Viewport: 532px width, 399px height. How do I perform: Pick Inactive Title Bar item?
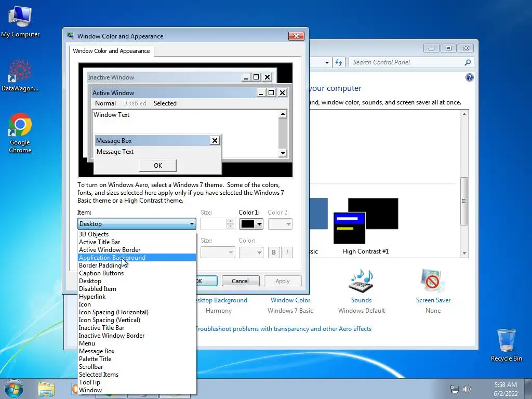pyautogui.click(x=137, y=328)
